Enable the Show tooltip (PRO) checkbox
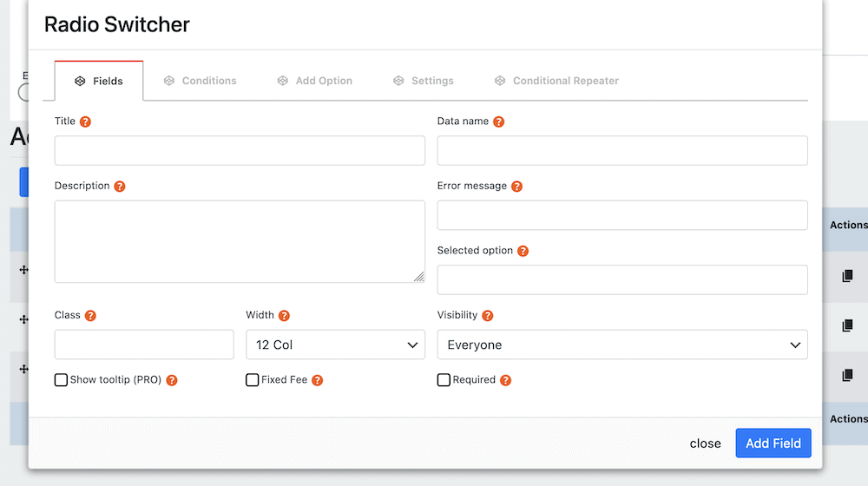Viewport: 868px width, 486px height. tap(61, 380)
